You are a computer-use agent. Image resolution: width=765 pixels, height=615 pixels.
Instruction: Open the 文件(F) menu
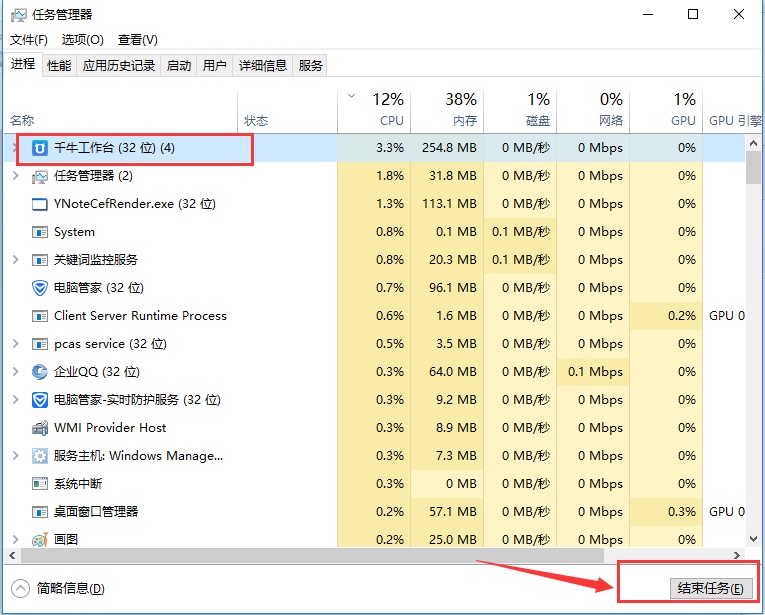29,40
